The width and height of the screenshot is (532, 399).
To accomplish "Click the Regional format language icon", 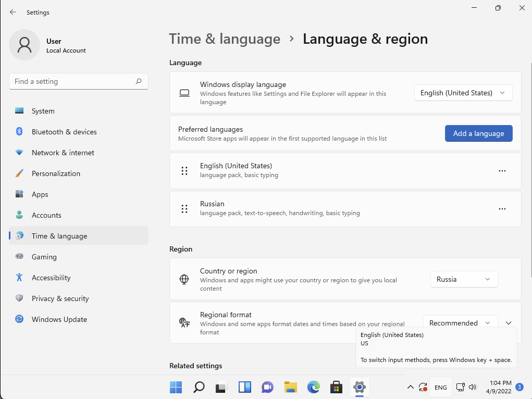I will (184, 322).
